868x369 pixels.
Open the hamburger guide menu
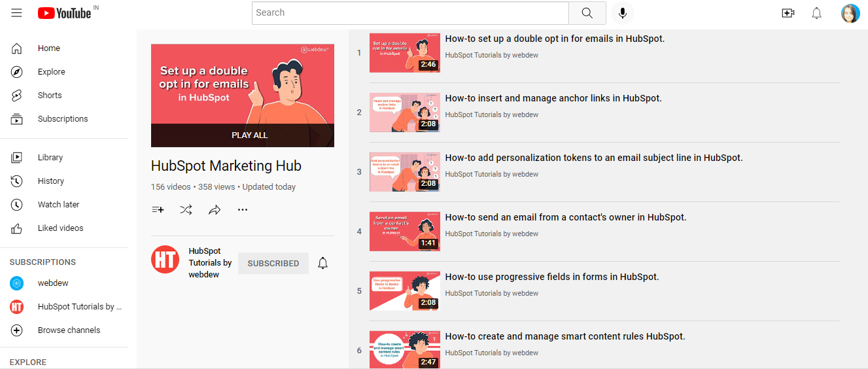pyautogui.click(x=16, y=13)
